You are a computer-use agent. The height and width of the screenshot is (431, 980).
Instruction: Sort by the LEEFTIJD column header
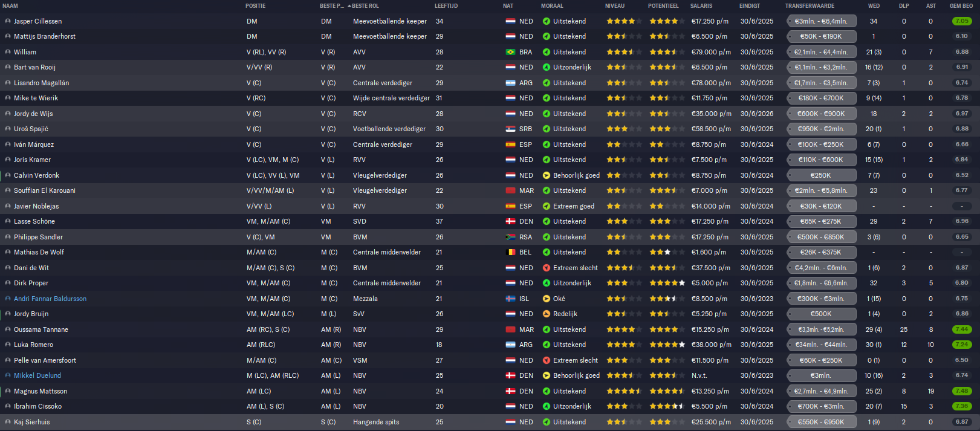point(446,6)
